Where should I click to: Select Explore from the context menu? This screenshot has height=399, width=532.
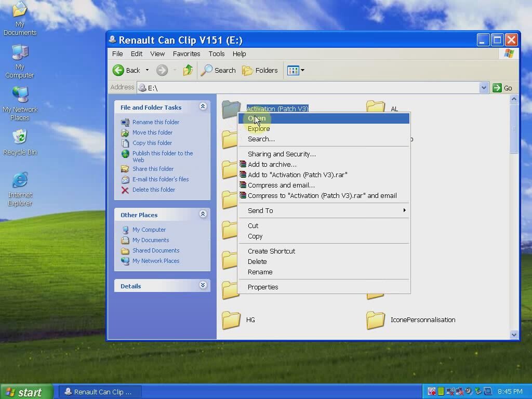[259, 128]
